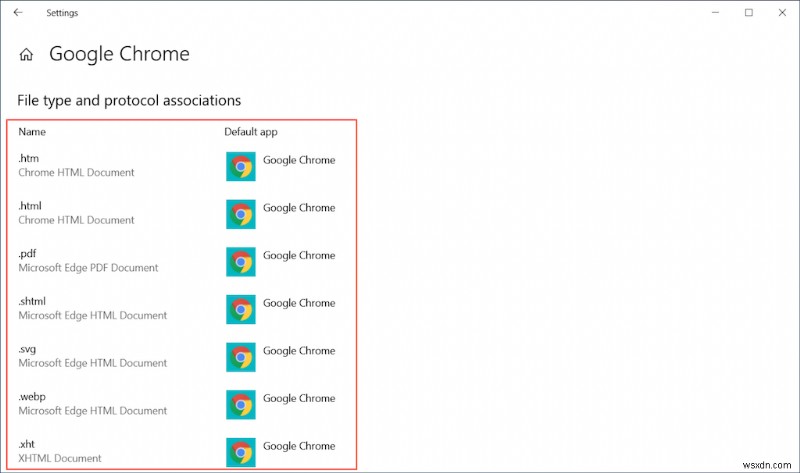Change the default app label for .pdf
Viewport: 800px width, 473px height.
coord(299,256)
